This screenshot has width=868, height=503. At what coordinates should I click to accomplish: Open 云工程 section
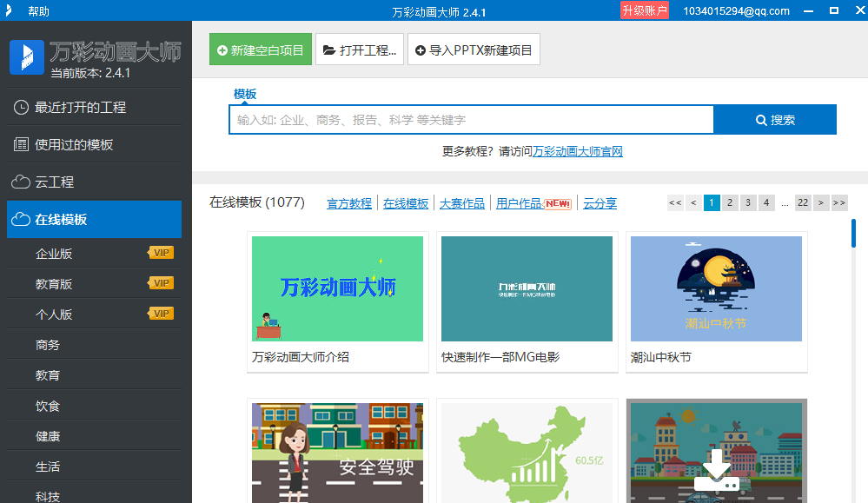(94, 182)
